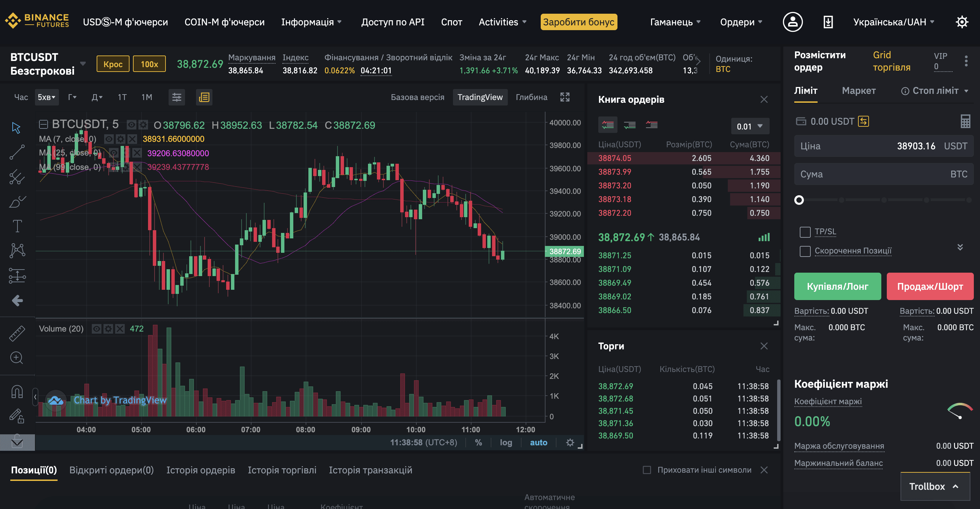Click the yellow chart template icon
The image size is (980, 509).
(x=204, y=97)
